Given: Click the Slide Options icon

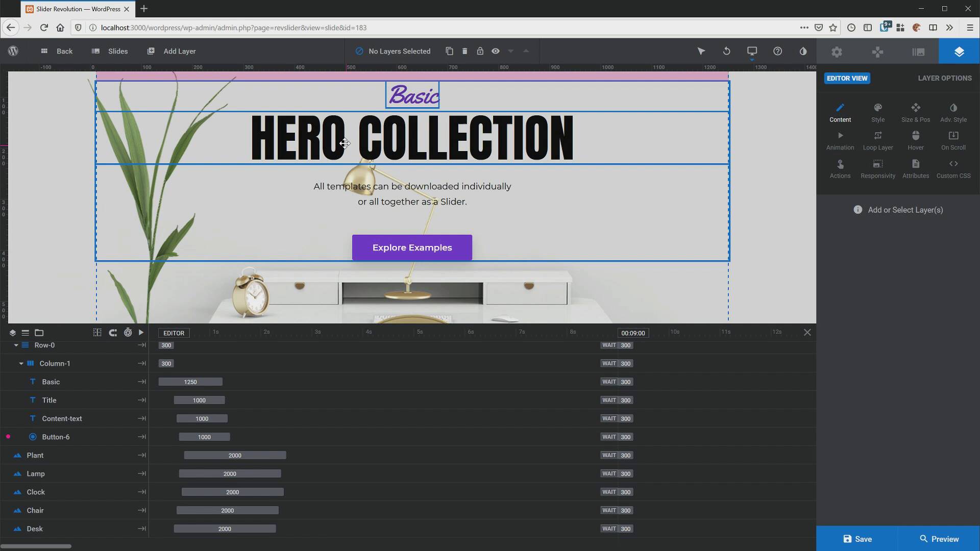Looking at the screenshot, I should [x=918, y=52].
